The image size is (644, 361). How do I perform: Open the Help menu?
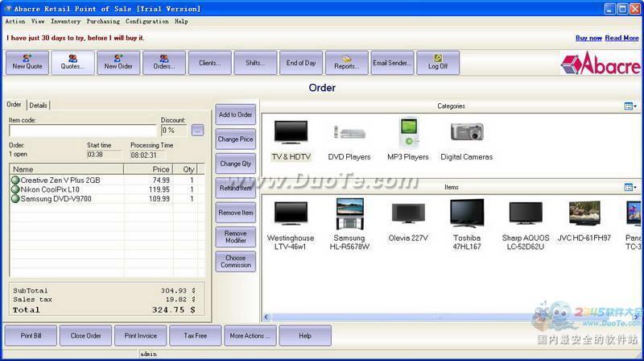point(181,21)
